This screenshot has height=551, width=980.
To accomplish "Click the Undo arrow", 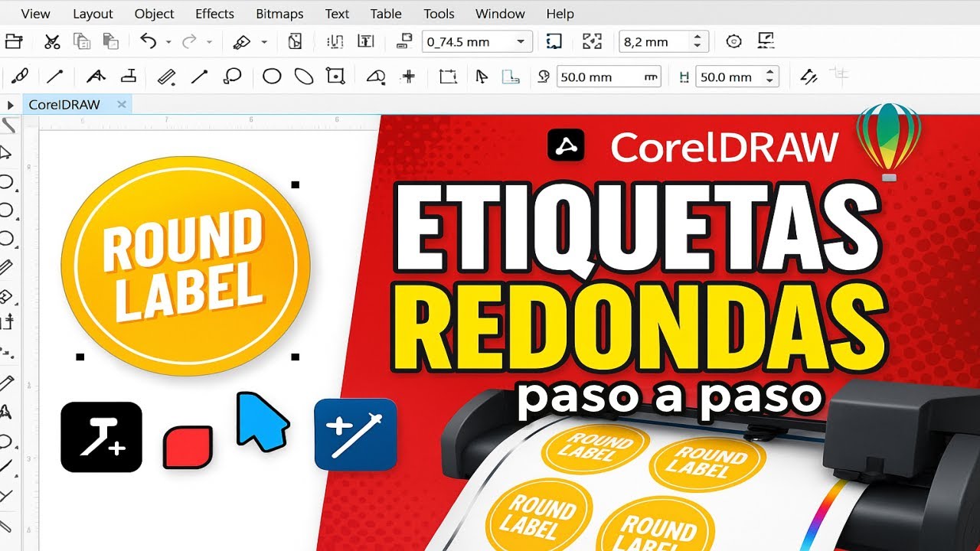I will click(149, 41).
